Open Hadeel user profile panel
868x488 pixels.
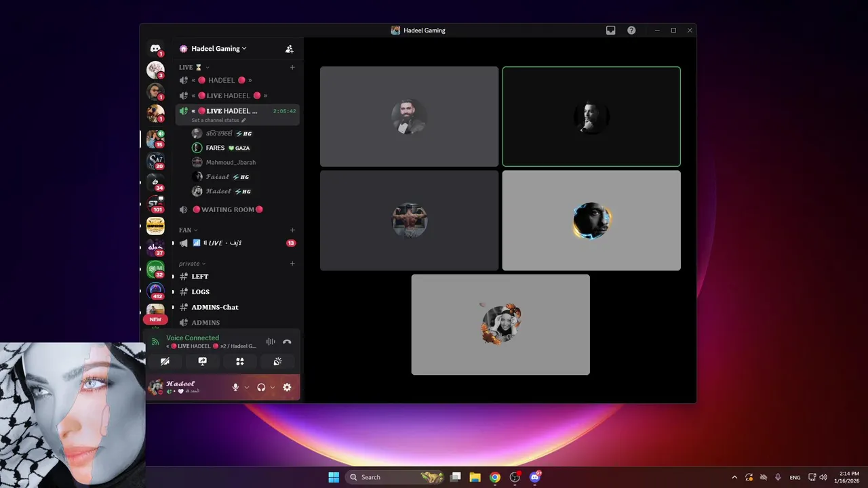pyautogui.click(x=187, y=387)
